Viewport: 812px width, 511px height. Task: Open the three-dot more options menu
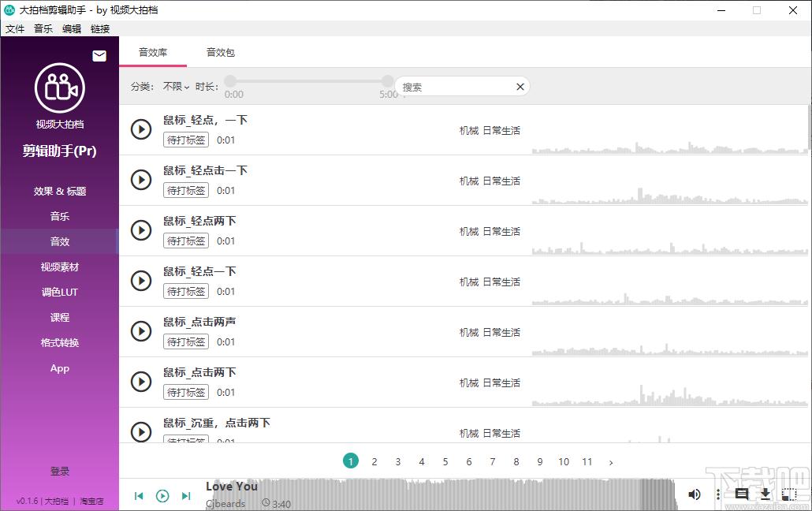click(x=717, y=494)
